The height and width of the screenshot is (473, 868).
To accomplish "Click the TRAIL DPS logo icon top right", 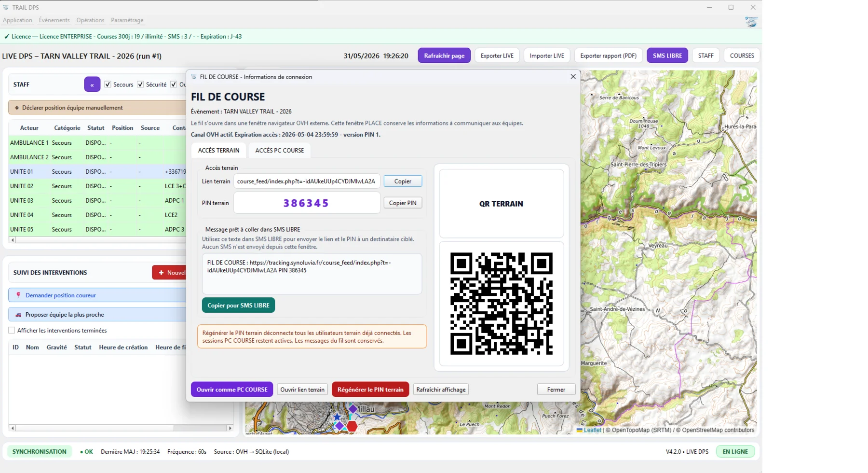I will pyautogui.click(x=751, y=22).
